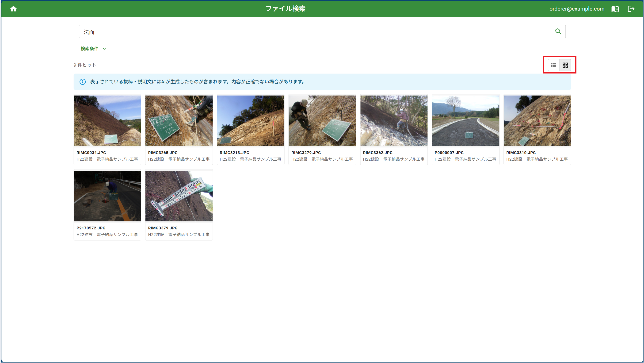Select the file name RIMG3362.JPG
Image resolution: width=644 pixels, height=363 pixels.
[378, 153]
